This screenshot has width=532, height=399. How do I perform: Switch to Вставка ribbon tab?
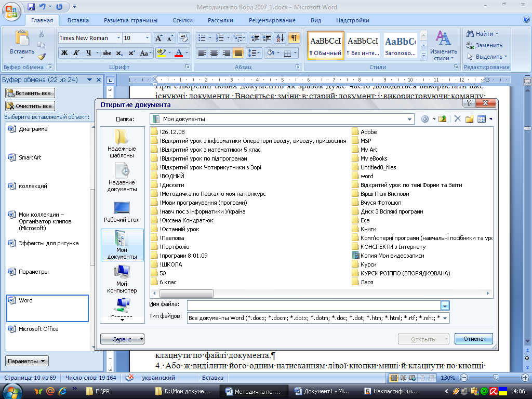click(78, 20)
